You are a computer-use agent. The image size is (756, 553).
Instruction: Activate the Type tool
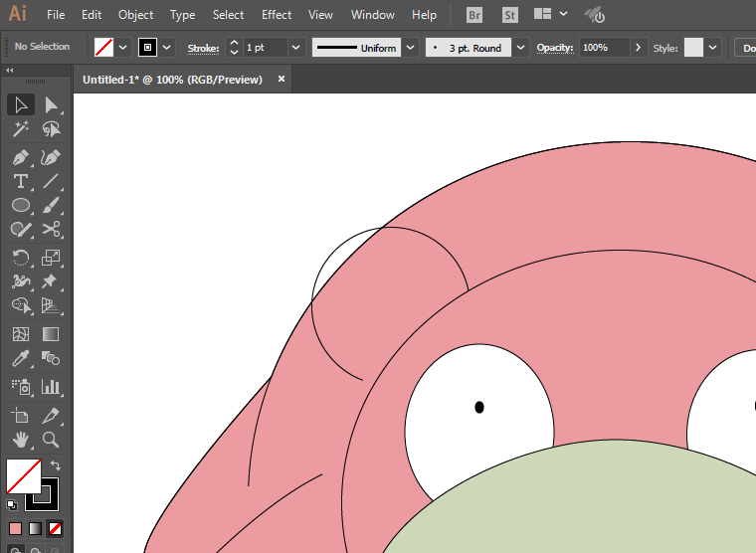(x=20, y=181)
